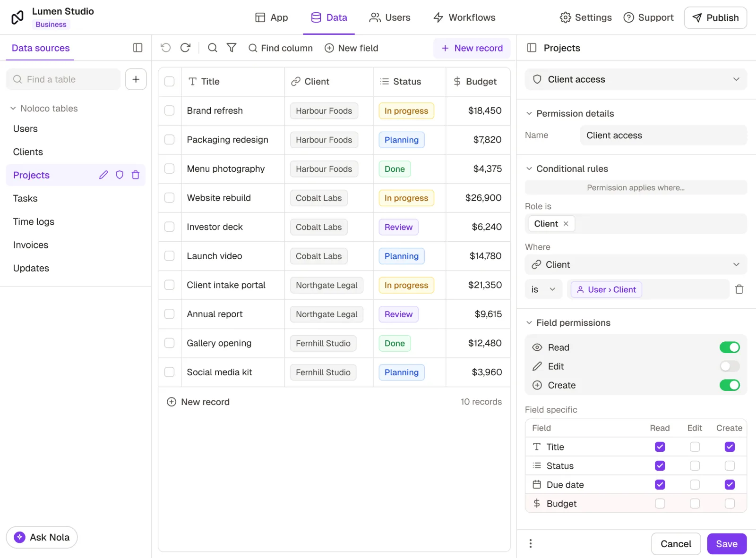
Task: Cancel the permission edit
Action: (x=676, y=544)
